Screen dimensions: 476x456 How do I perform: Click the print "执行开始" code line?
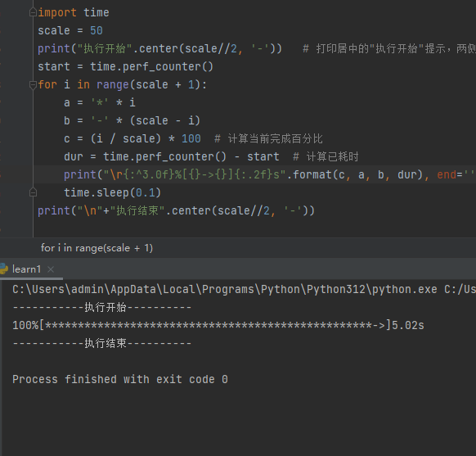159,48
